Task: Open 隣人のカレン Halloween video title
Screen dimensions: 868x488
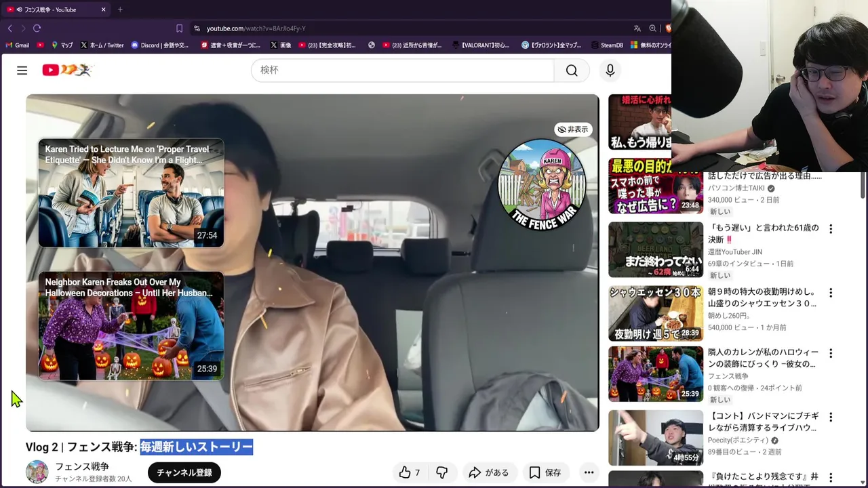Action: [x=764, y=358]
